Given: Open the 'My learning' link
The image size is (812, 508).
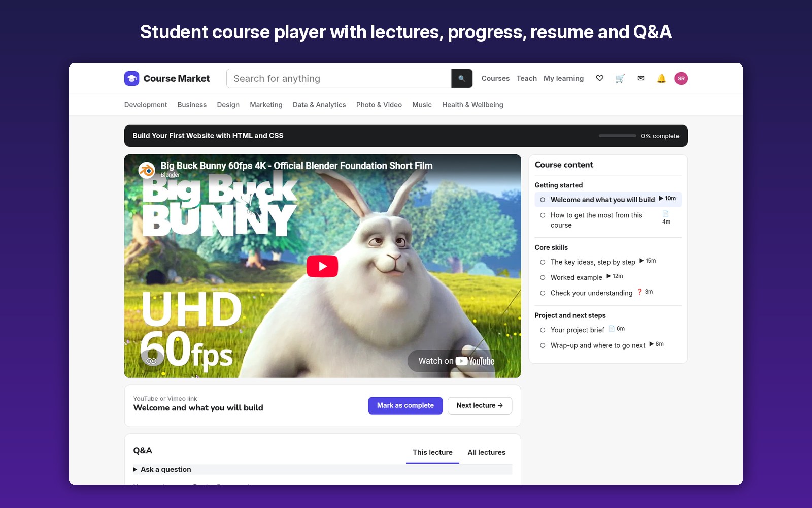Looking at the screenshot, I should 563,78.
